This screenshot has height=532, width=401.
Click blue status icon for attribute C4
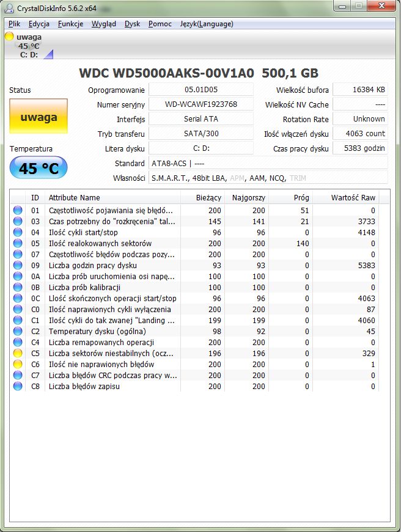(18, 342)
